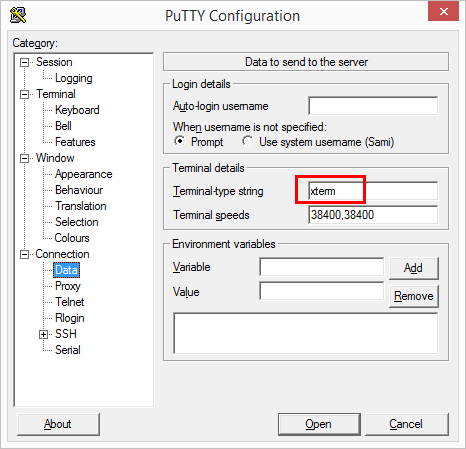Select the Keyboard category
The height and width of the screenshot is (449, 466).
(77, 110)
